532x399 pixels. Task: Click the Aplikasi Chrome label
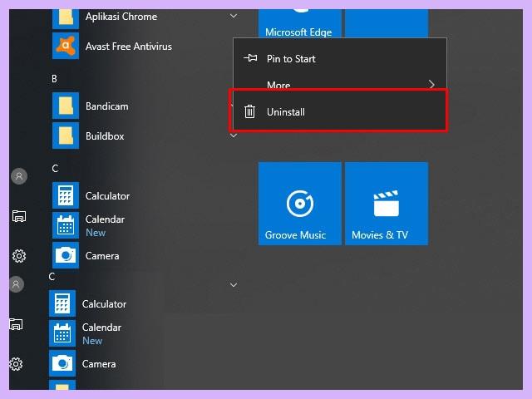(121, 17)
